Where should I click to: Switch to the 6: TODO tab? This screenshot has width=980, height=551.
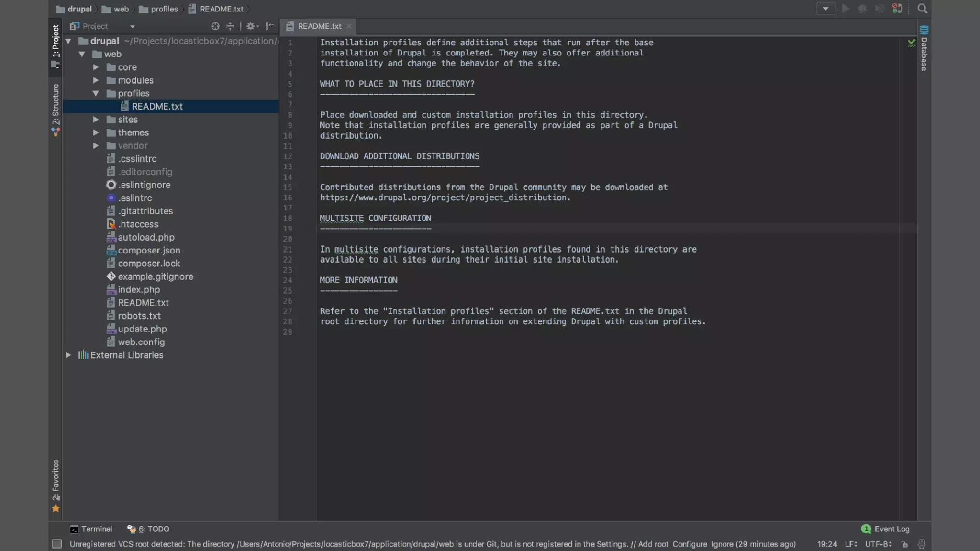[x=148, y=529]
